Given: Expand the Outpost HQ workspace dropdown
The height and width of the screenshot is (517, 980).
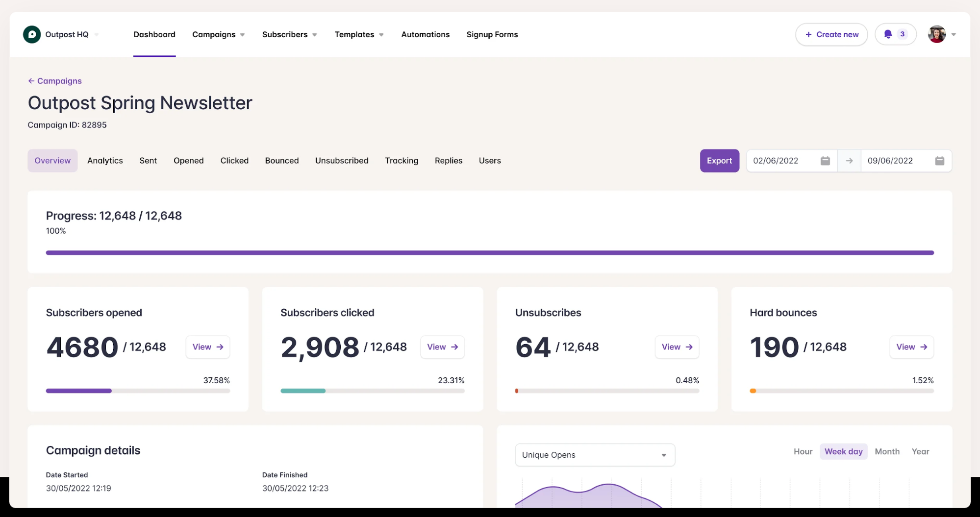Looking at the screenshot, I should click(97, 34).
